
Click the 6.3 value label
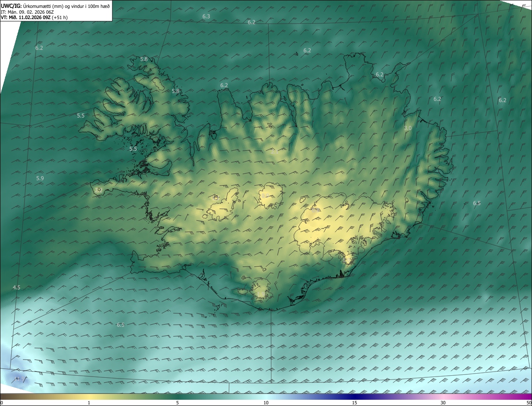click(206, 16)
